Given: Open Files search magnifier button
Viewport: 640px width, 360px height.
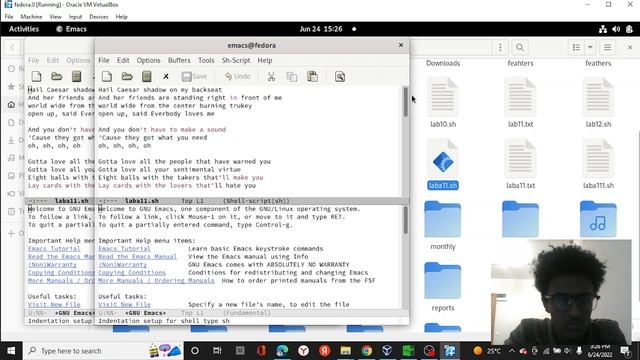Looking at the screenshot, I should (520, 47).
